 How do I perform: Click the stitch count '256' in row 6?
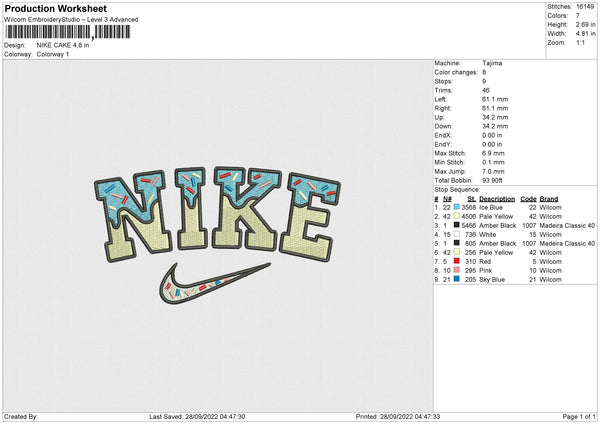coord(470,253)
